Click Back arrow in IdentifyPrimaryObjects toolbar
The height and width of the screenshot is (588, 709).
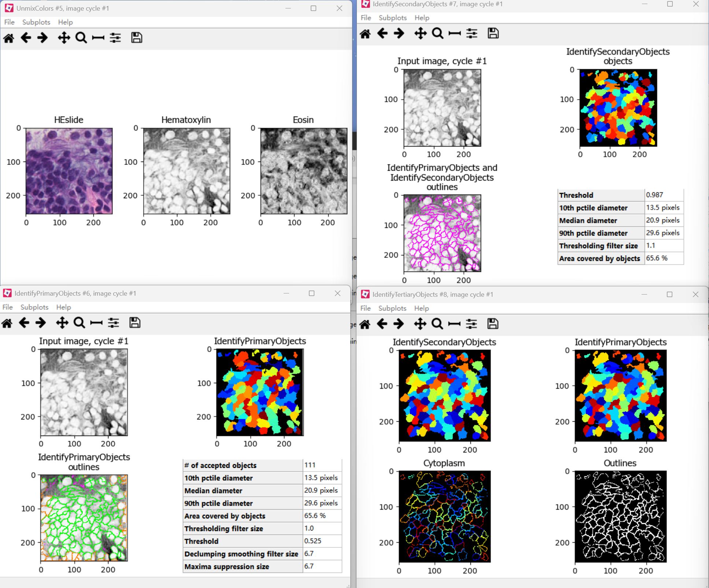pos(24,323)
